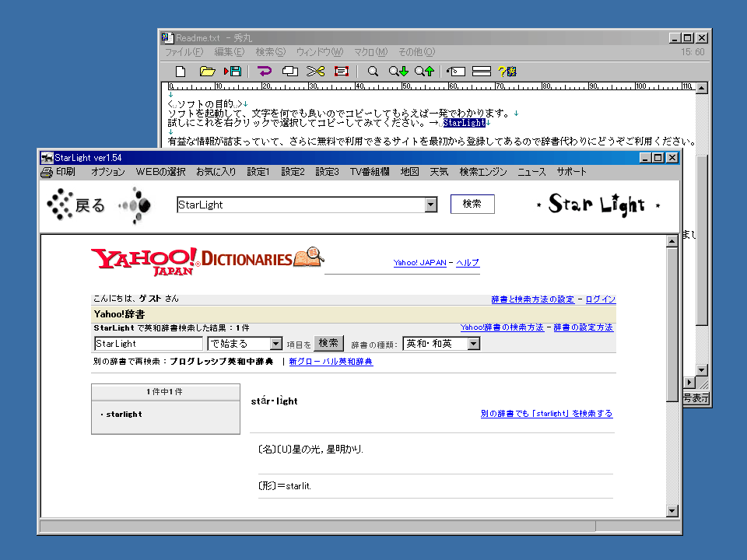Open the WEBの選択 menu in StarLight
This screenshot has width=747, height=560.
160,172
